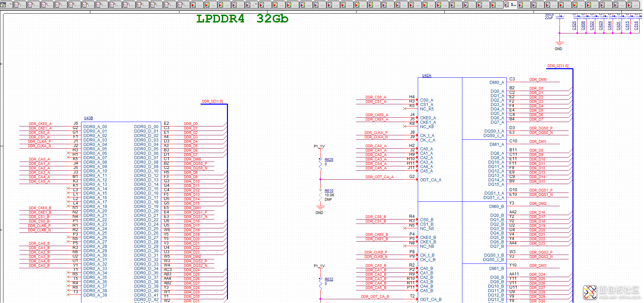Click the U43B reference designator

click(x=89, y=118)
